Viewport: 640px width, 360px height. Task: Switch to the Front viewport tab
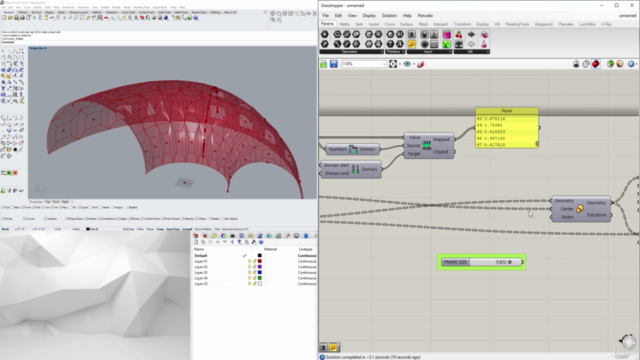(56, 202)
